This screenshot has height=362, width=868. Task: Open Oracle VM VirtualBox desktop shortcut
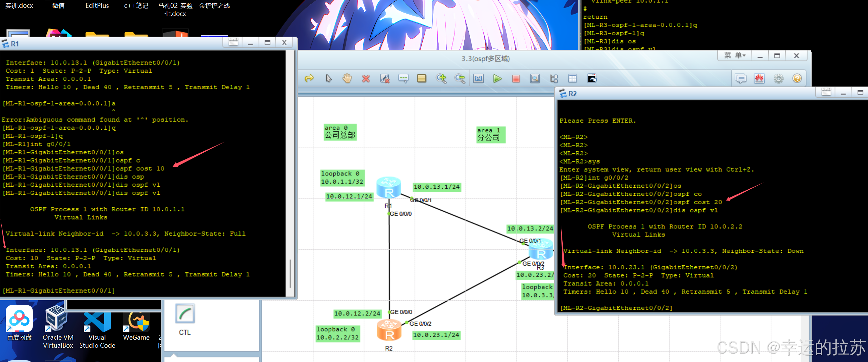[58, 327]
